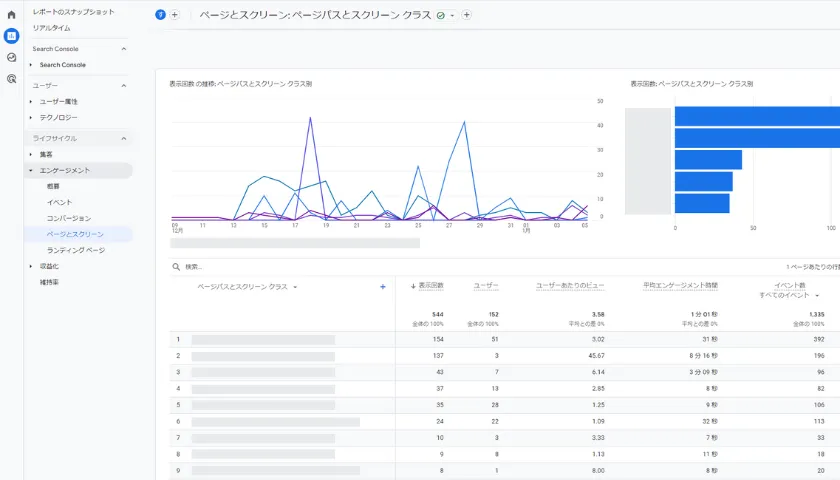This screenshot has width=840, height=480.
Task: Collapse the Search Console section header
Action: coord(124,48)
